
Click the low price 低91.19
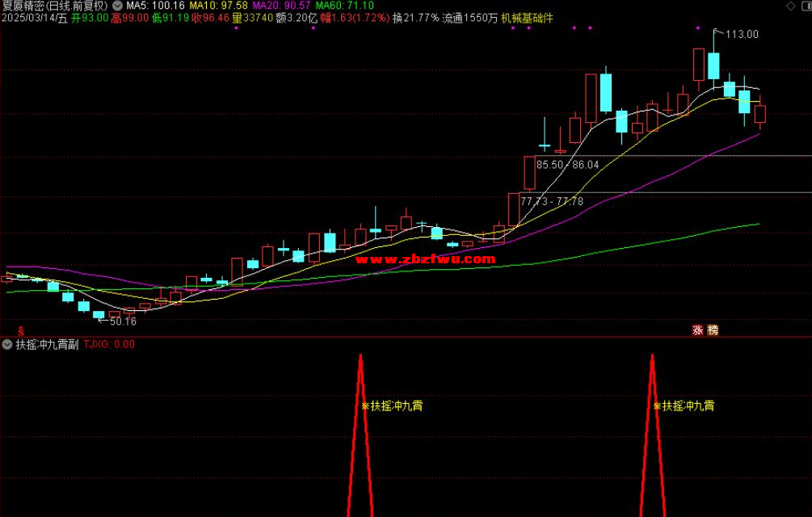(170, 18)
